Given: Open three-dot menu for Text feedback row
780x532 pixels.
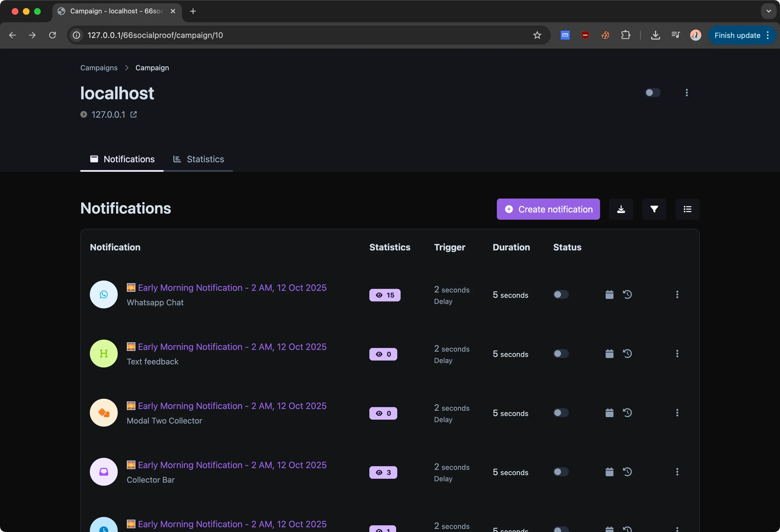Looking at the screenshot, I should pos(677,354).
